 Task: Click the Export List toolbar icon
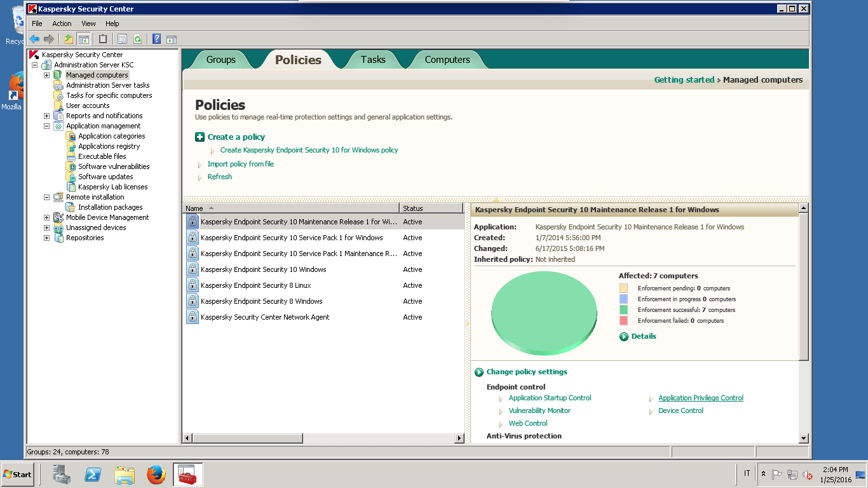pyautogui.click(x=122, y=39)
